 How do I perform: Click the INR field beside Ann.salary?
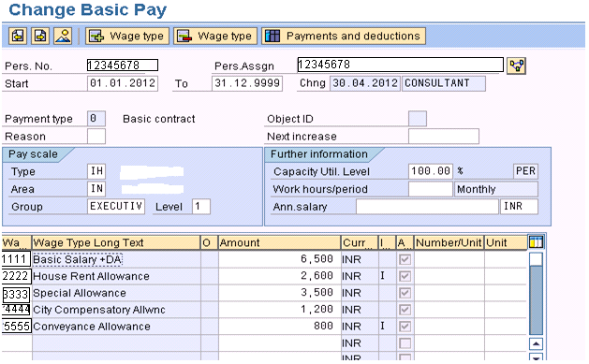point(519,207)
